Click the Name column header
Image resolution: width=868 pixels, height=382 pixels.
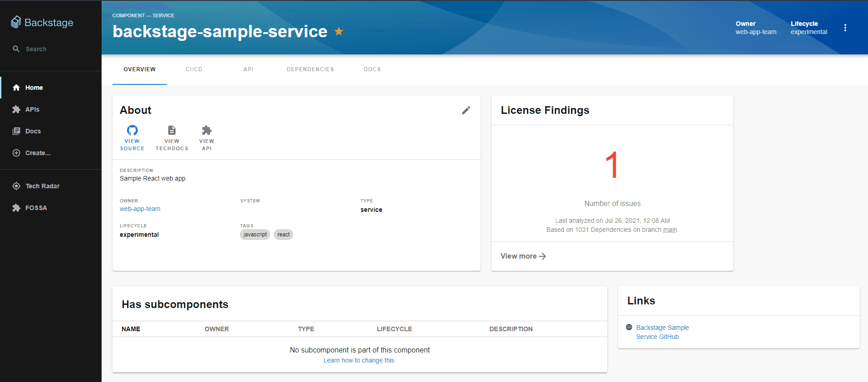[x=131, y=329]
